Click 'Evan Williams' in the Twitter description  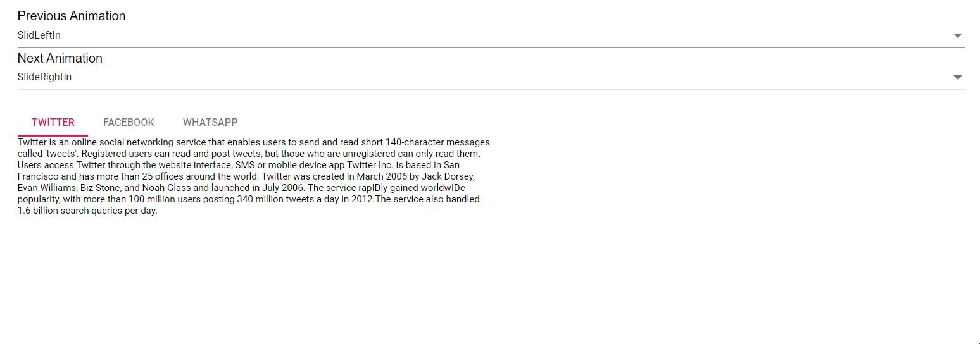pyautogui.click(x=46, y=188)
